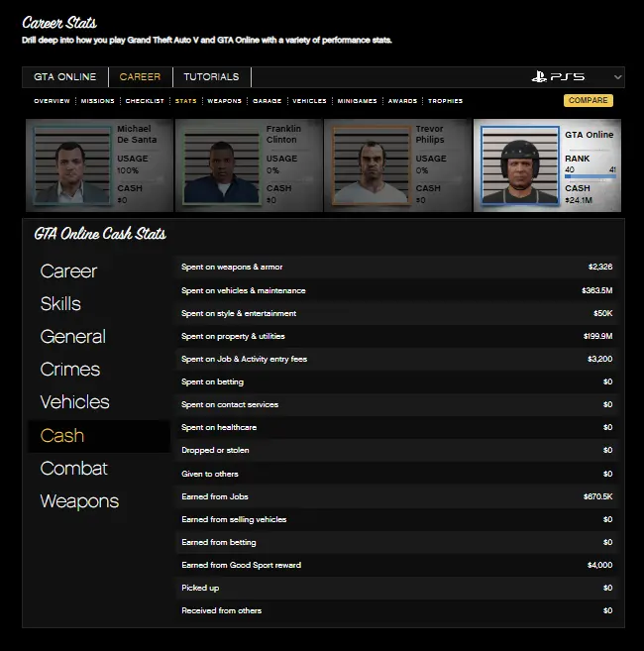Click 'Spent on Job & Activity entry fees'
Image resolution: width=644 pixels, height=651 pixels.
pyautogui.click(x=397, y=359)
